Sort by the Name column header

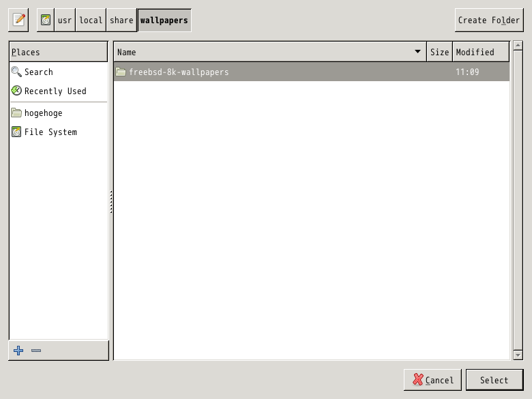(270, 52)
